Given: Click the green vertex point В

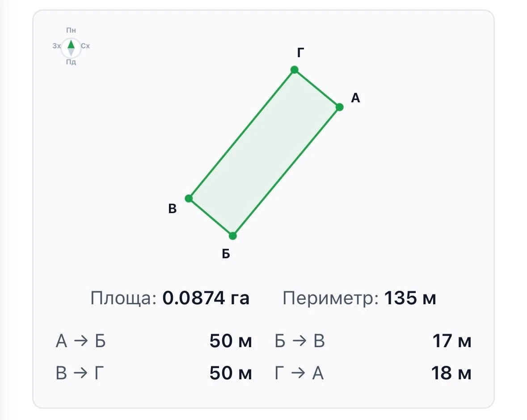Looking at the screenshot, I should point(189,198).
